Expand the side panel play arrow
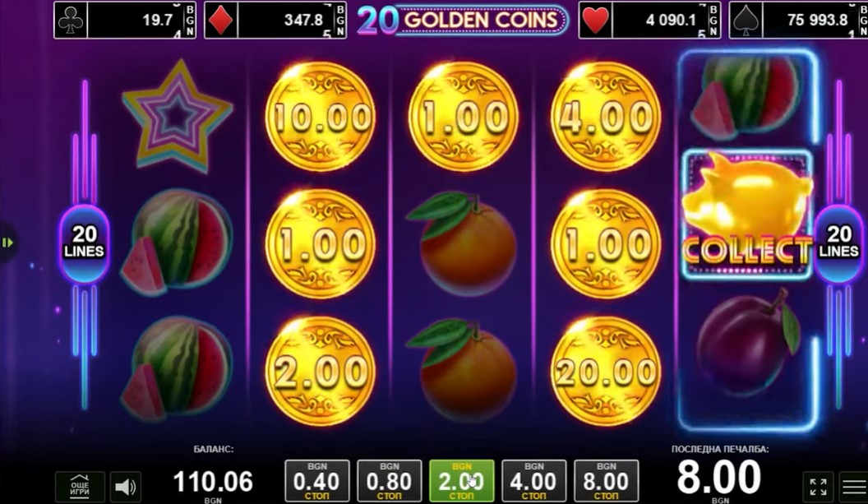 coord(7,243)
